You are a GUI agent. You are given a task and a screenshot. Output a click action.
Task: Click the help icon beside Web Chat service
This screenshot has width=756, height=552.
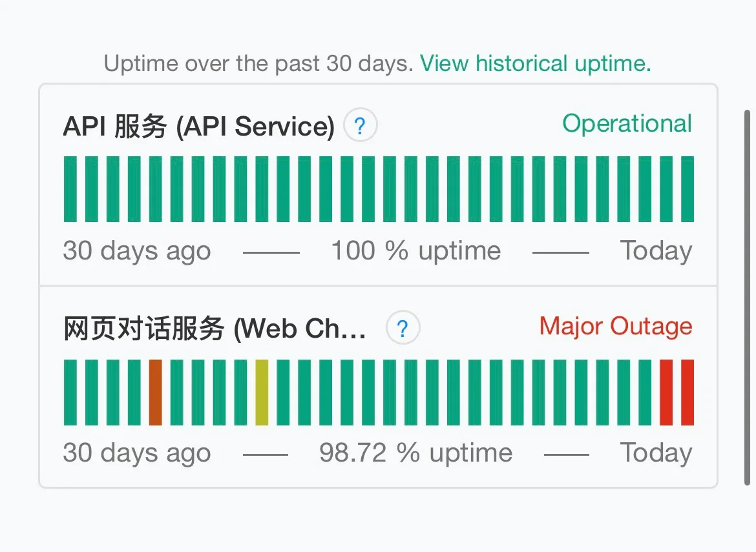(x=403, y=329)
